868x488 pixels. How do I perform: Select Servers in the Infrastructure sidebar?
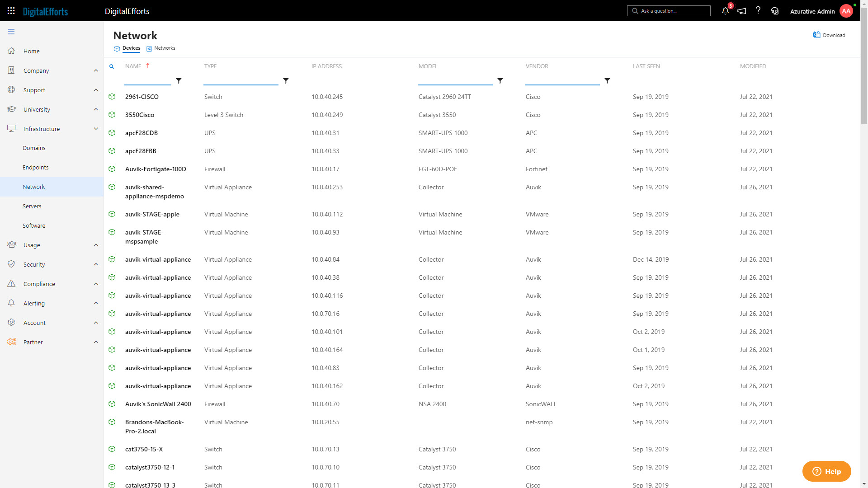click(x=32, y=206)
